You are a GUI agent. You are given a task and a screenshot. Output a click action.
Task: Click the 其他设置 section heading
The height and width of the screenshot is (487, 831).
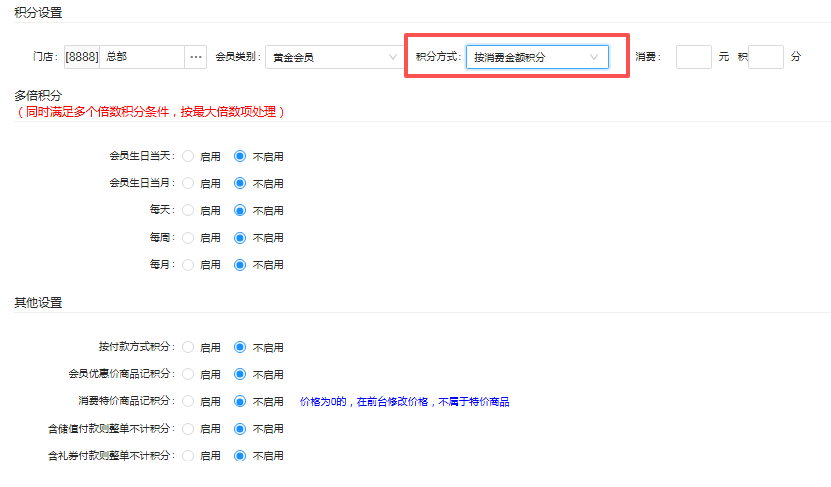pyautogui.click(x=38, y=303)
